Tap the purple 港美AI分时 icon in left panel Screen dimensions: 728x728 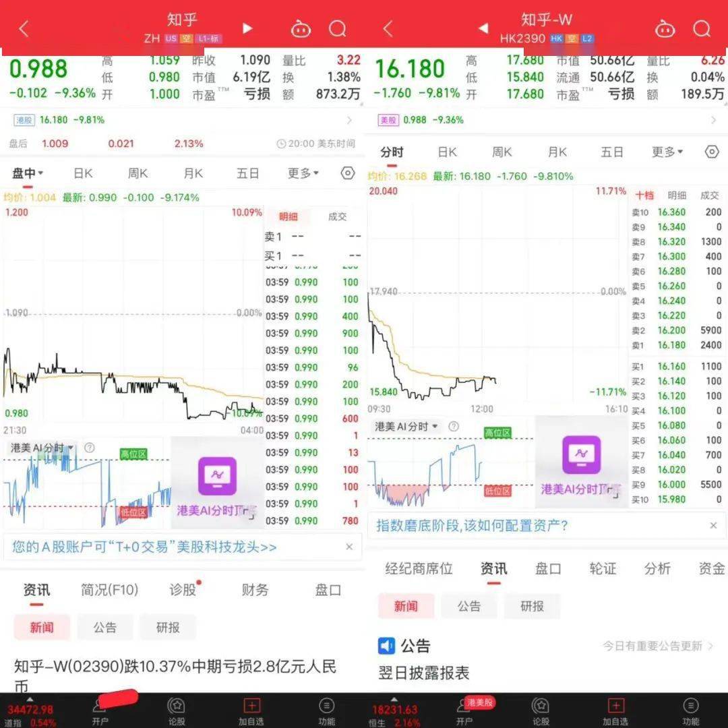coord(217,477)
